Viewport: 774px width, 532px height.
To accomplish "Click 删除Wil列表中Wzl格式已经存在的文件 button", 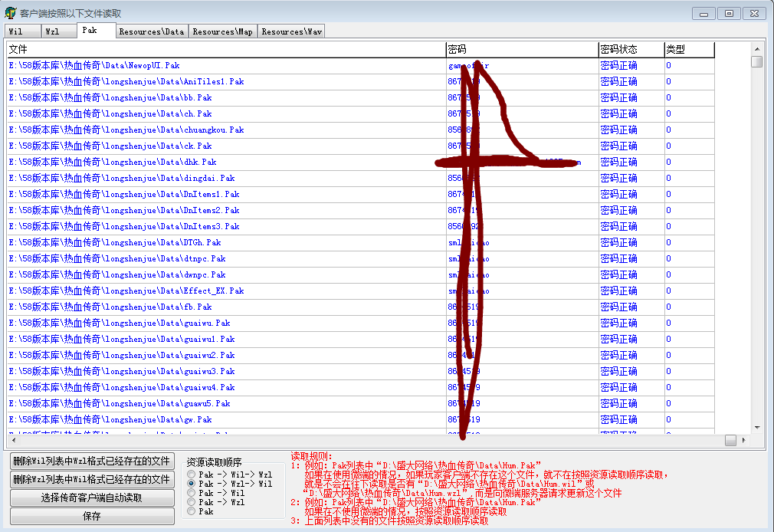I will point(92,461).
